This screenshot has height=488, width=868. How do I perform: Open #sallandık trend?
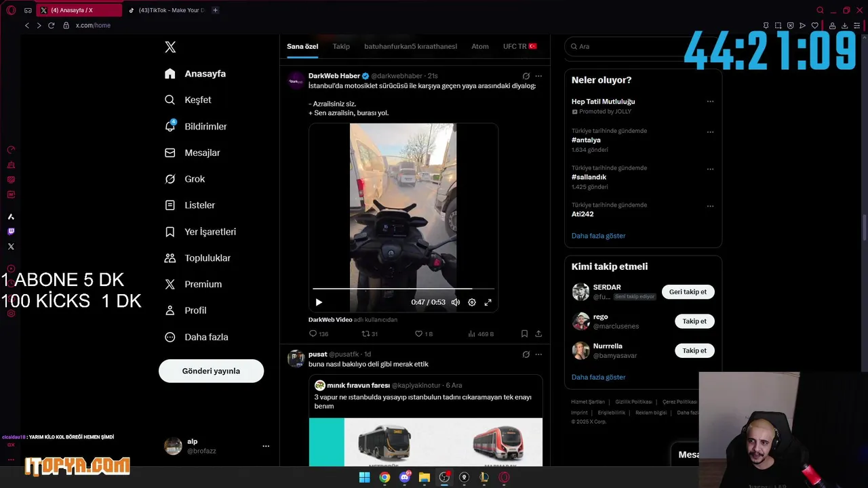click(589, 177)
